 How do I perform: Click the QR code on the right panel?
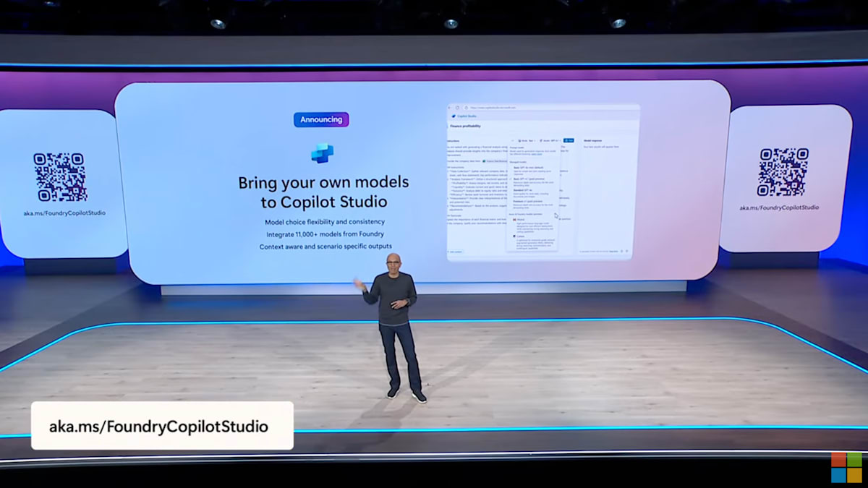783,172
